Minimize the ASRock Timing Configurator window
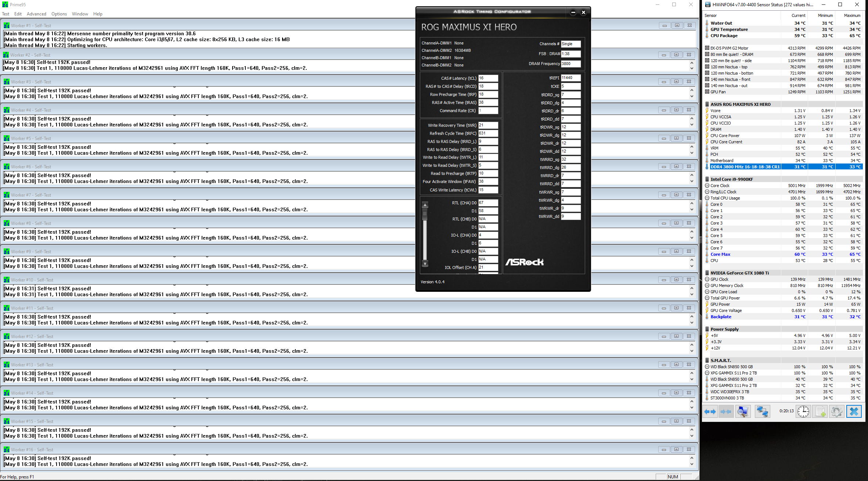Screen dimensions: 868x481 tap(573, 12)
